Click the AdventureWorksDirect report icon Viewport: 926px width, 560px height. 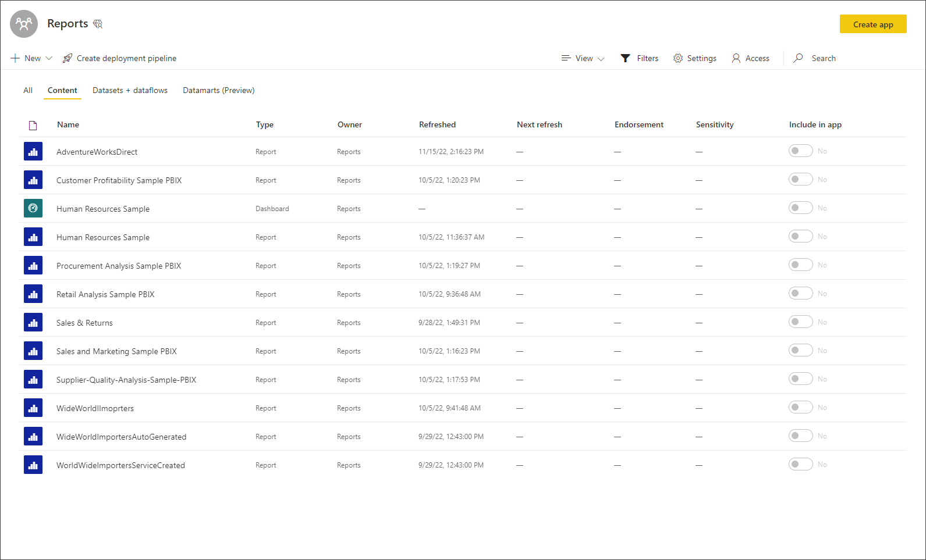click(x=33, y=151)
